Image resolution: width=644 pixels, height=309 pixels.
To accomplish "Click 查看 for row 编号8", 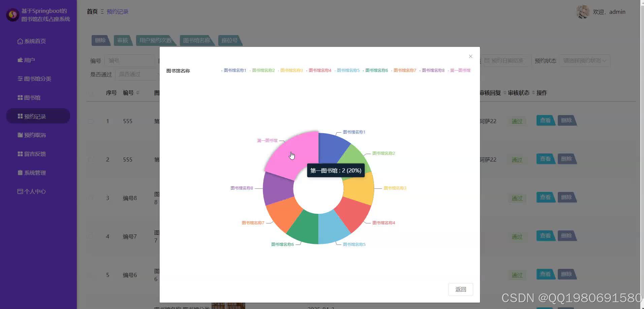I will [545, 197].
